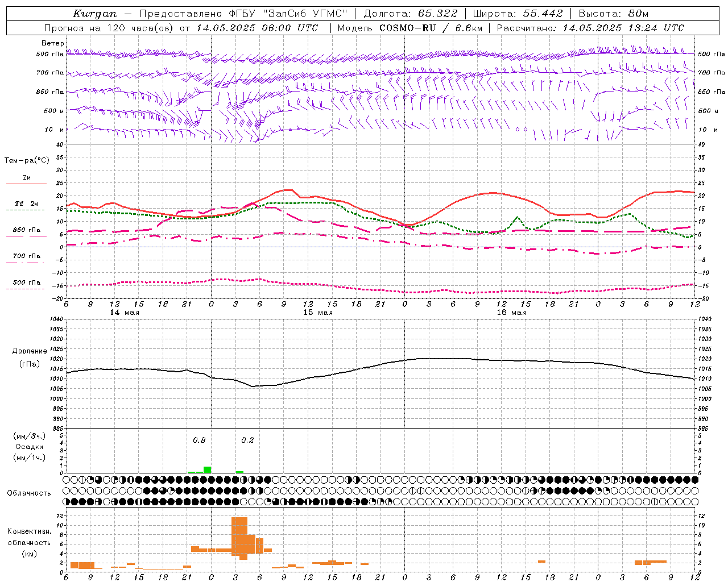Click the '16 мая' date label
This screenshot has width=728, height=582.
pos(511,313)
